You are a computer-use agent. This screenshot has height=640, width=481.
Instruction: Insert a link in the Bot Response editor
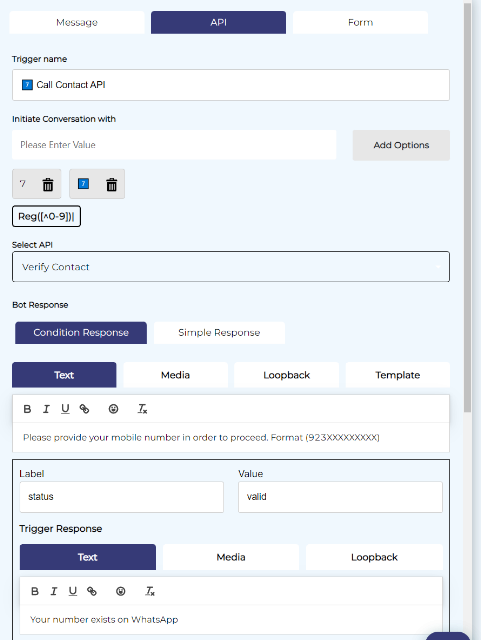(x=85, y=409)
